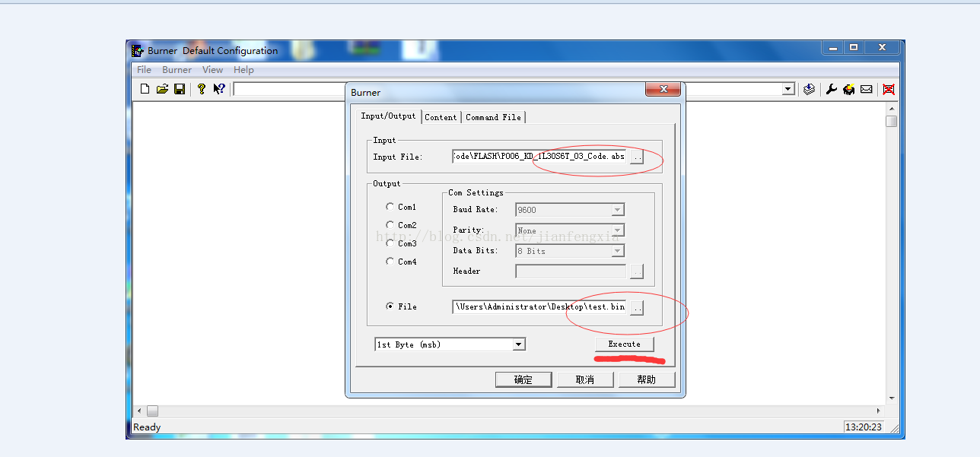
Task: Click the Ready status bar text
Action: click(x=147, y=427)
